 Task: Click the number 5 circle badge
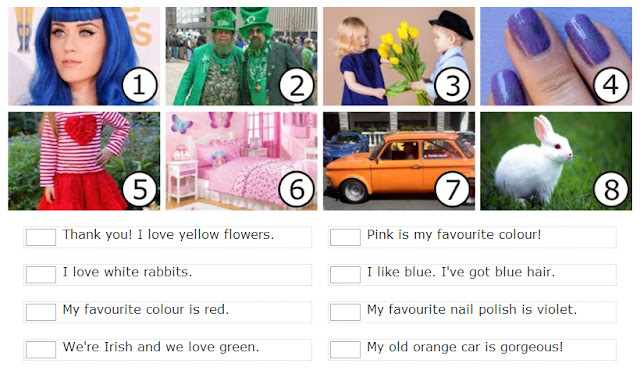140,189
